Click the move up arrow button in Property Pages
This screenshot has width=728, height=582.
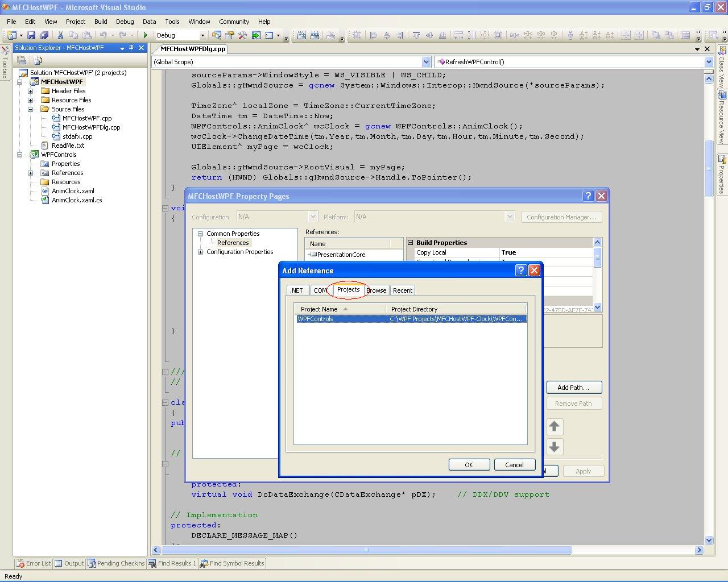pyautogui.click(x=555, y=426)
